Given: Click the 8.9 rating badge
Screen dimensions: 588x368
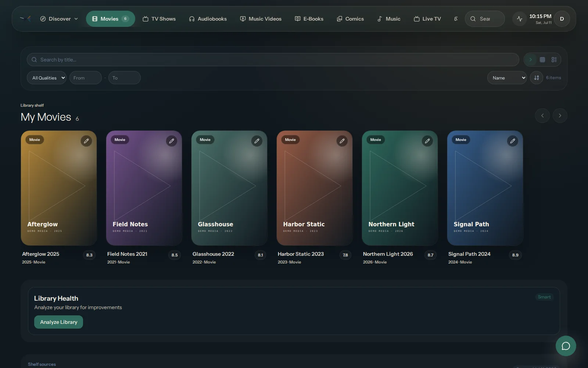Looking at the screenshot, I should pyautogui.click(x=515, y=255).
